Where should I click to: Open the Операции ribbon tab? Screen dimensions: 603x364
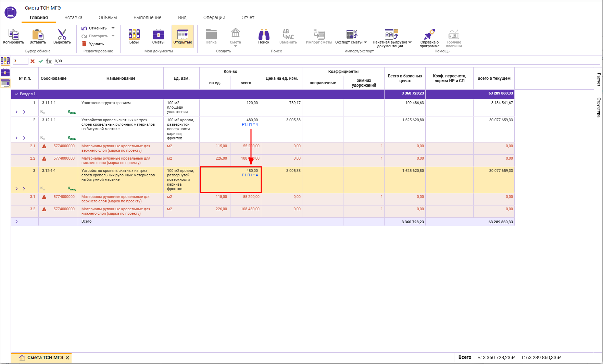[x=214, y=17]
